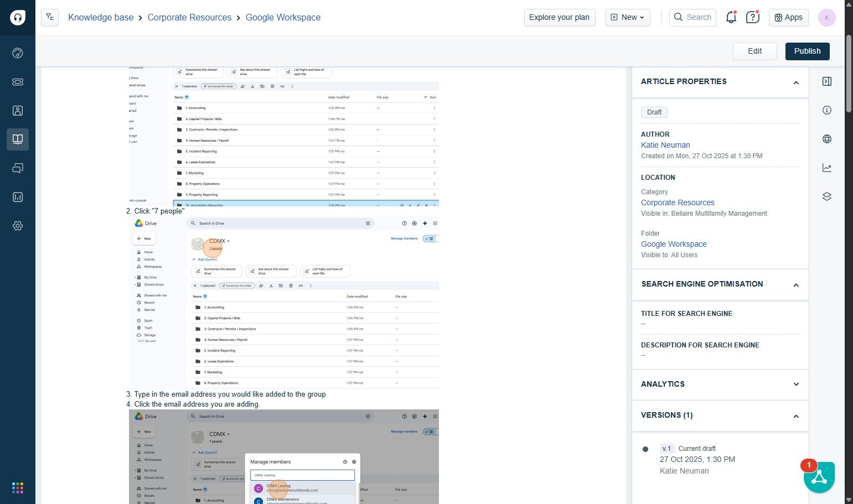This screenshot has width=853, height=504.
Task: Click 'TITLE FOR SEARCH ENGINE' label
Action: coord(686,314)
